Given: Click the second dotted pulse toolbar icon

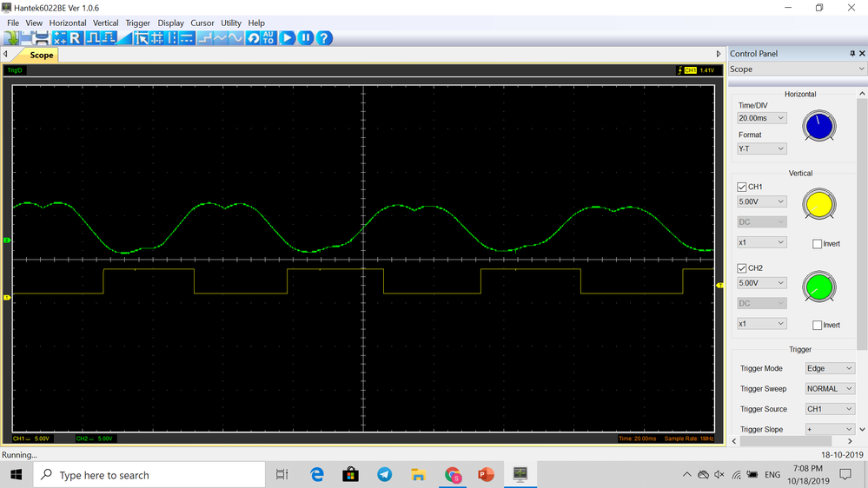Looking at the screenshot, I should coord(109,37).
